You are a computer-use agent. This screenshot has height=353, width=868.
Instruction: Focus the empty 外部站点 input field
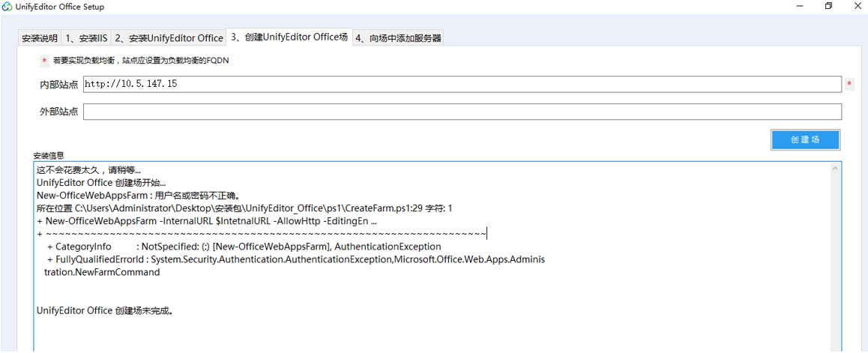coord(462,112)
